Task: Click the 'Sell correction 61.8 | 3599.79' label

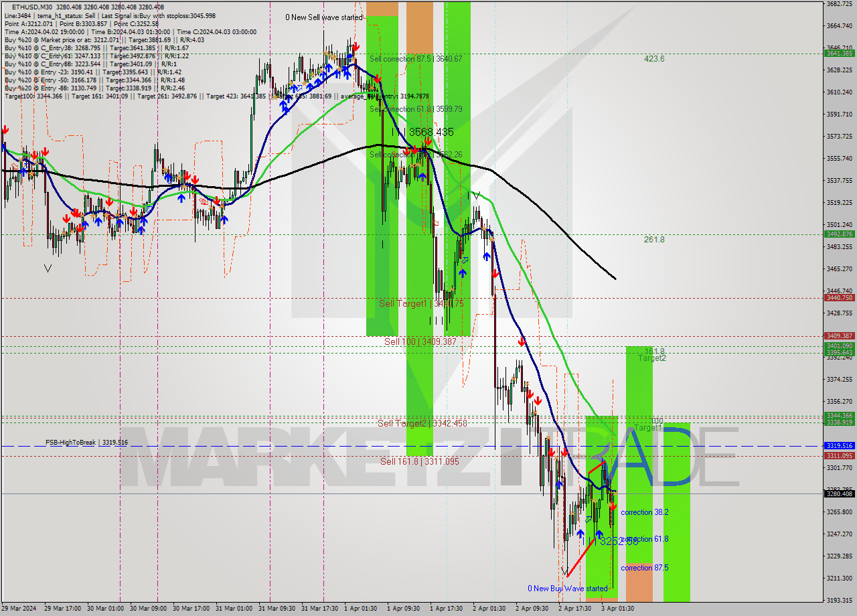Action: (x=415, y=108)
